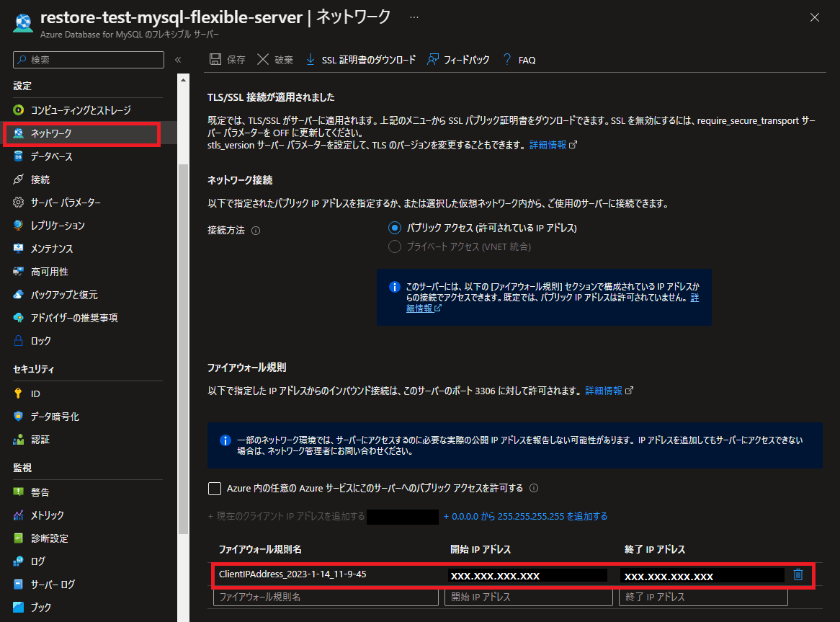
Task: Click empty ファイアウォール規則名 input field
Action: pyautogui.click(x=326, y=597)
